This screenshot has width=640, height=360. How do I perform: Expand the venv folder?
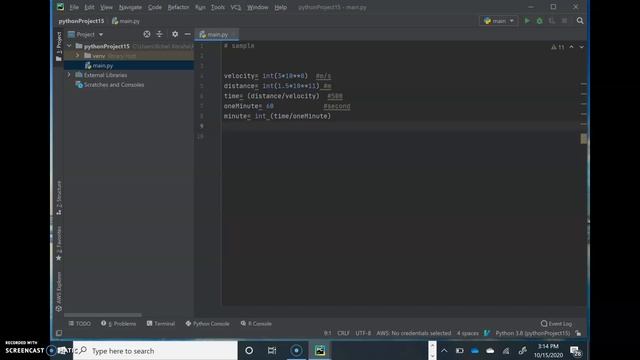[78, 56]
